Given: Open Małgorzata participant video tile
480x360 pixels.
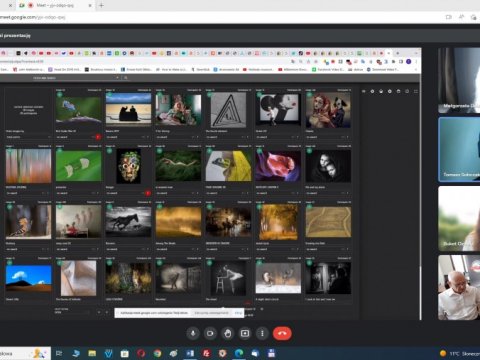Looking at the screenshot, I should (x=459, y=80).
